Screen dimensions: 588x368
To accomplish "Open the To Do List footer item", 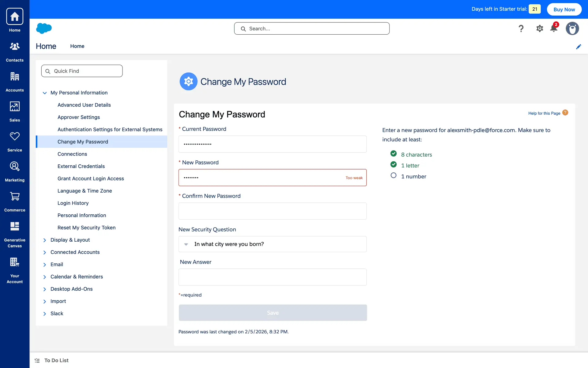I will (56, 360).
